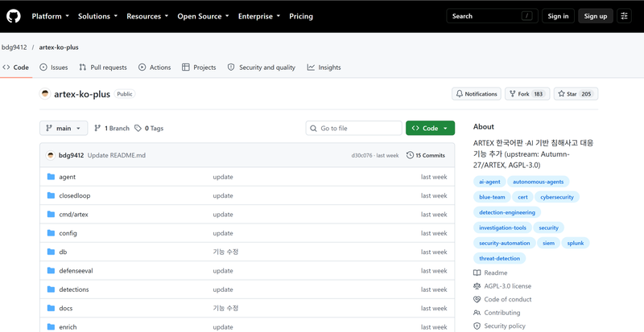The height and width of the screenshot is (332, 644).
Task: Select the investigation-tools topic tag
Action: pos(502,227)
